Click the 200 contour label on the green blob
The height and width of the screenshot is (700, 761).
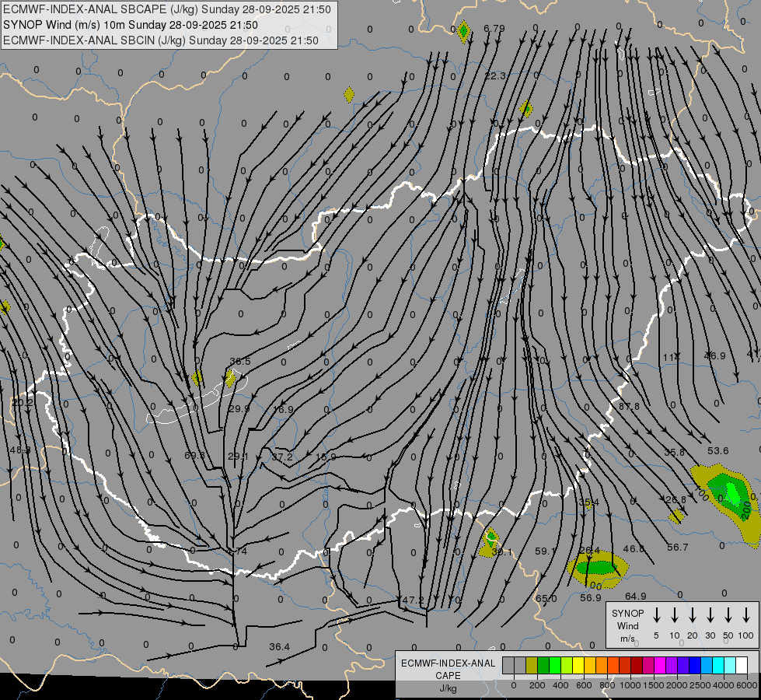[747, 510]
